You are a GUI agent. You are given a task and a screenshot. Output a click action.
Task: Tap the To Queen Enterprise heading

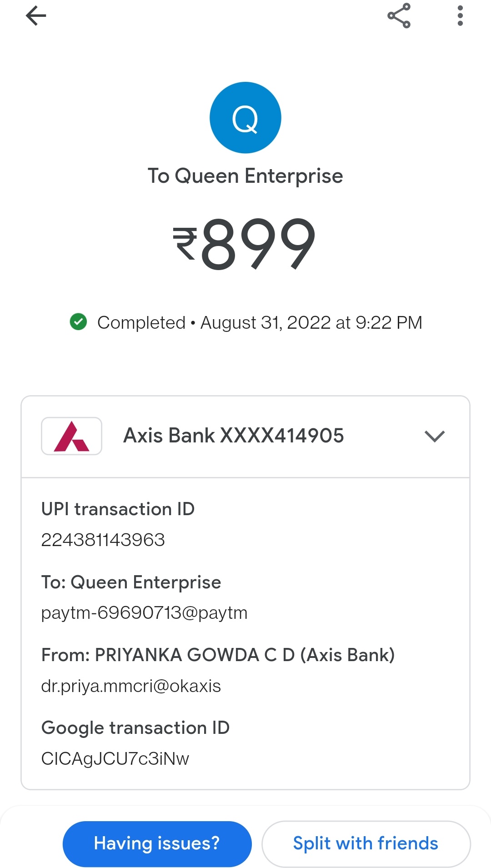click(245, 176)
